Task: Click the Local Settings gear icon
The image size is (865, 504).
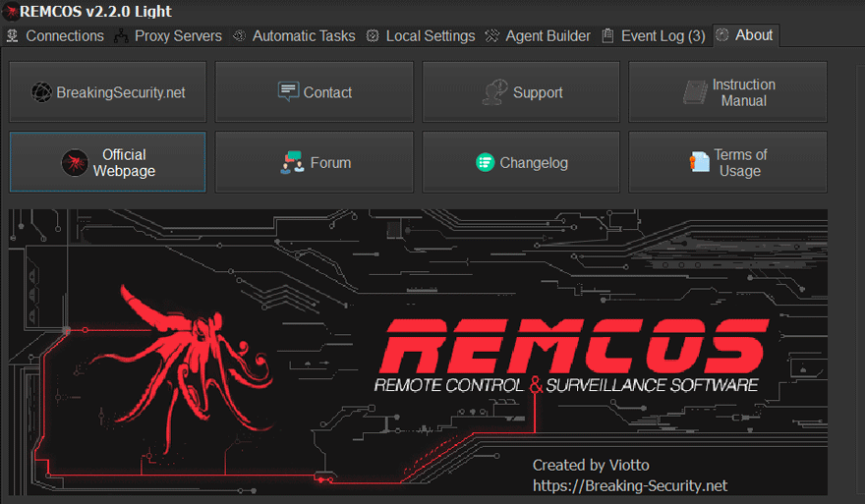Action: 373,36
